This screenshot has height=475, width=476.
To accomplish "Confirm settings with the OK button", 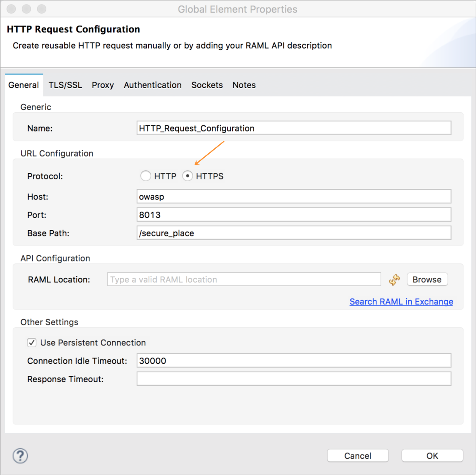I will 432,456.
